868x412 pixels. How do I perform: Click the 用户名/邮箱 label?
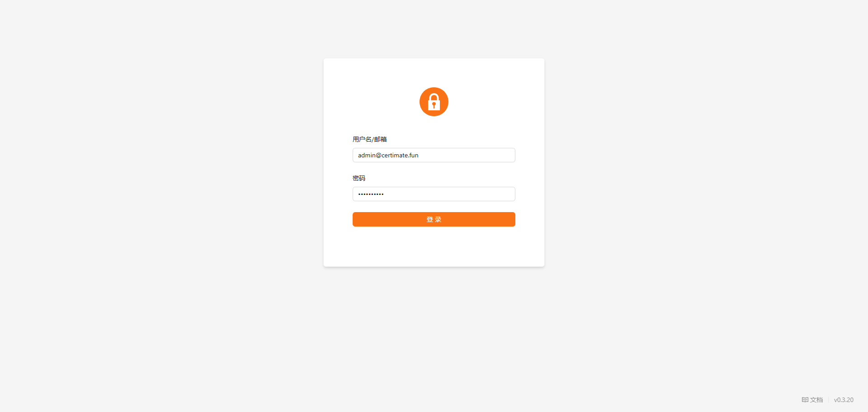(370, 139)
